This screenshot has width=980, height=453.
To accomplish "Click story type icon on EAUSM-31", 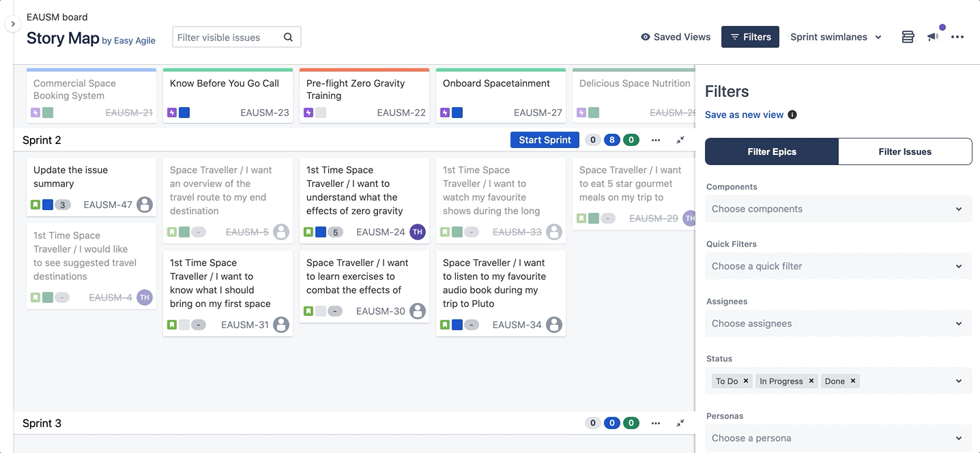I will pyautogui.click(x=172, y=325).
